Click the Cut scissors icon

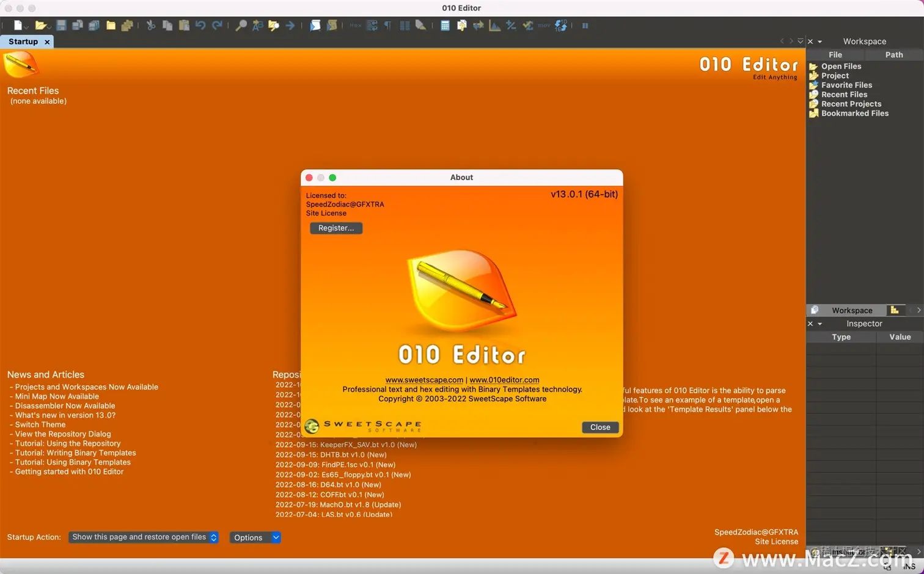click(150, 26)
